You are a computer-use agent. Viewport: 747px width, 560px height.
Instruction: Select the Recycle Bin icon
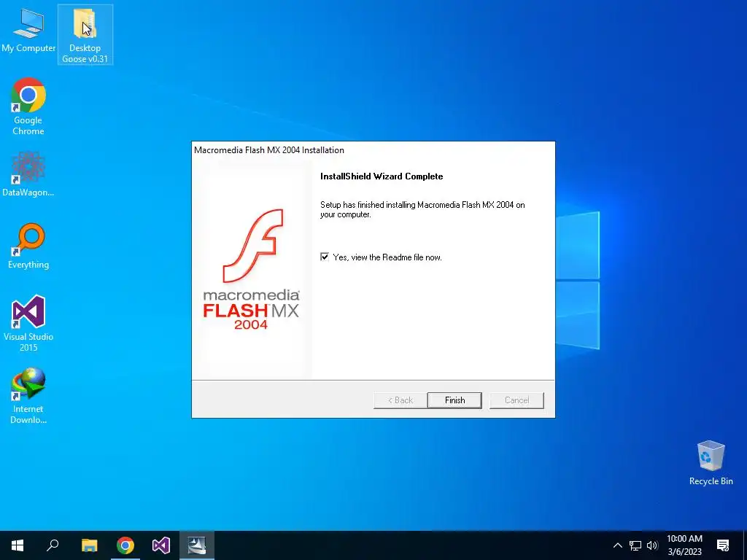pyautogui.click(x=711, y=462)
